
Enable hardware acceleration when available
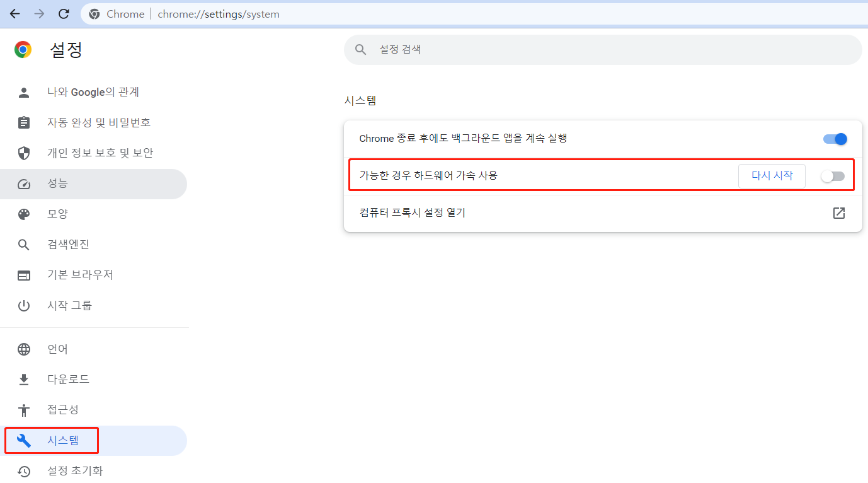[833, 176]
